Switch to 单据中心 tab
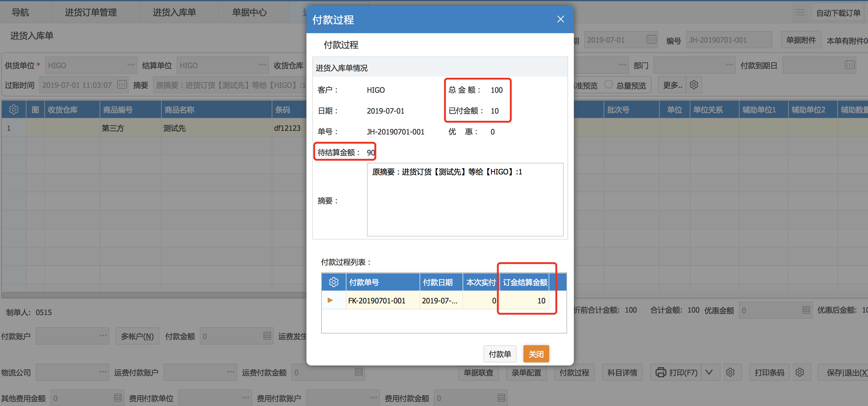 (249, 13)
